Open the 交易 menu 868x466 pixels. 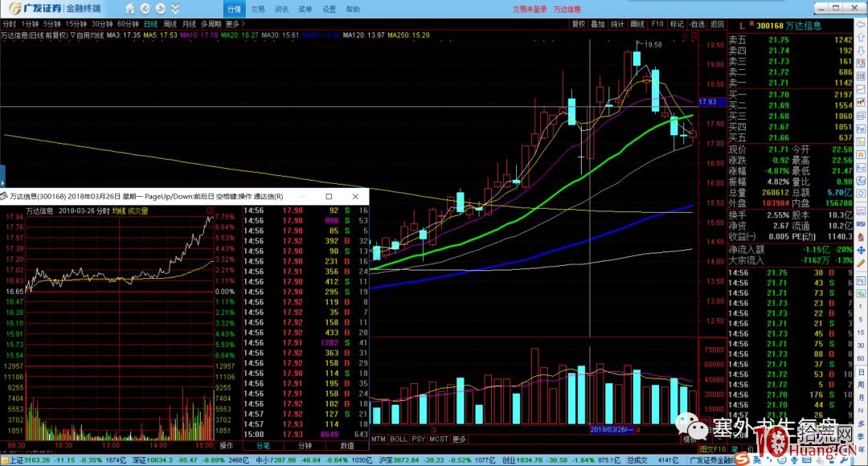258,10
